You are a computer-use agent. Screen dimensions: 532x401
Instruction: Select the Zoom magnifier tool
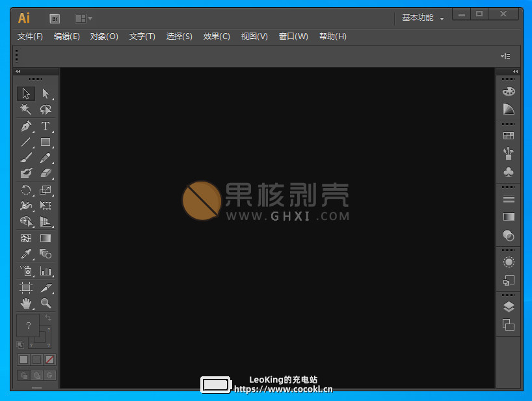coord(46,303)
